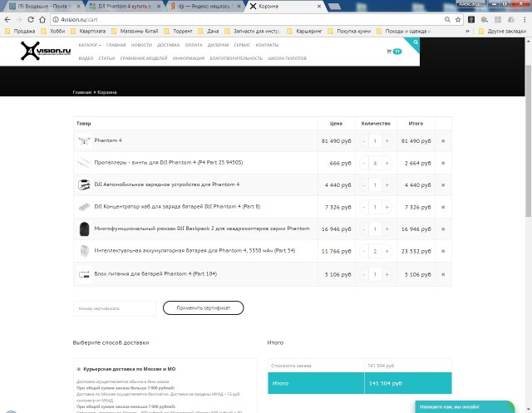The width and height of the screenshot is (532, 413).
Task: Select courier delivery in Moscow radio button
Action: [77, 368]
